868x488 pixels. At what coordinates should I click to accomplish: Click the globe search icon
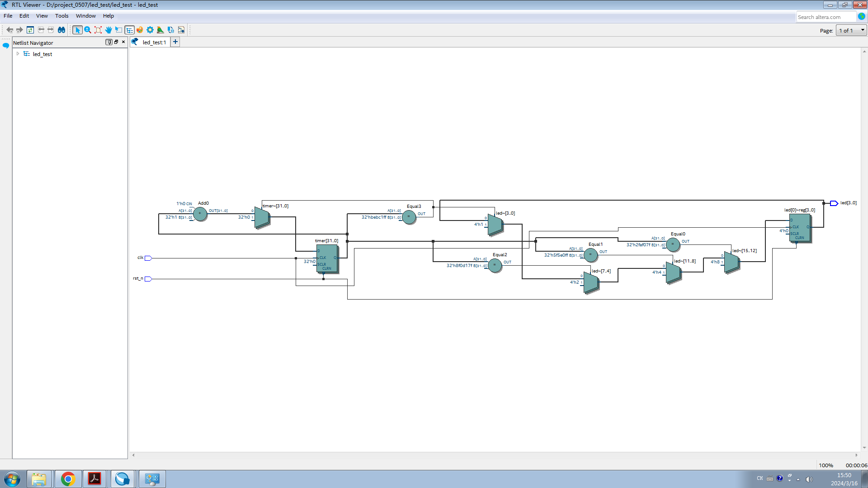(x=862, y=16)
